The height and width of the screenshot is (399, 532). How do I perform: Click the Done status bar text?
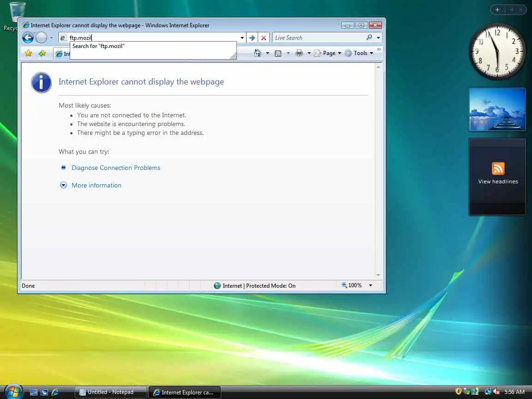coord(28,286)
